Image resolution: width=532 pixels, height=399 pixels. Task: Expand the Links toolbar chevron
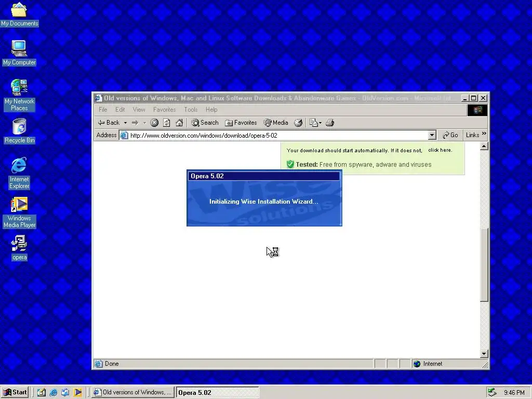(x=484, y=134)
